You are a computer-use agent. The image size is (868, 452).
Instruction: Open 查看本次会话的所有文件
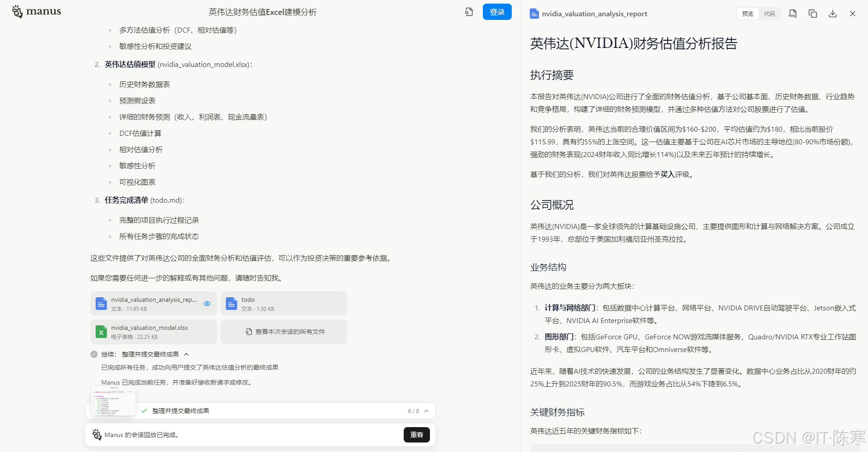(x=284, y=332)
